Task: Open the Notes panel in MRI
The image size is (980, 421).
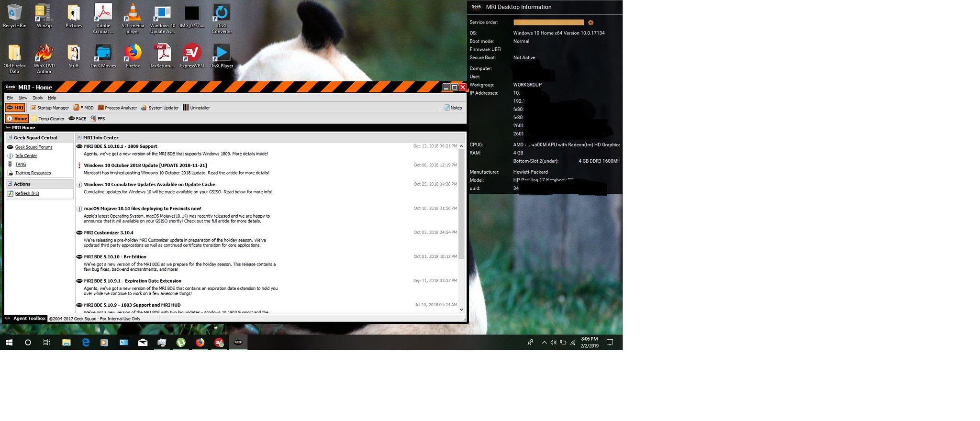Action: pyautogui.click(x=453, y=108)
